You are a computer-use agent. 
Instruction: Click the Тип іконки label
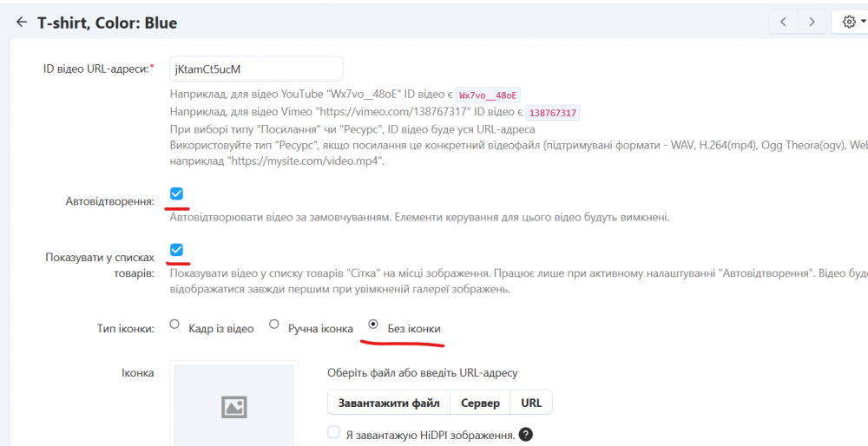pos(126,329)
